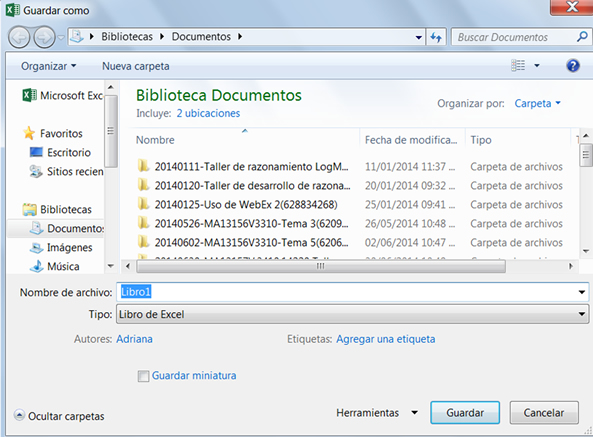Select Escritorio in the navigation pane
Viewport: 593px width, 437px height.
60,152
